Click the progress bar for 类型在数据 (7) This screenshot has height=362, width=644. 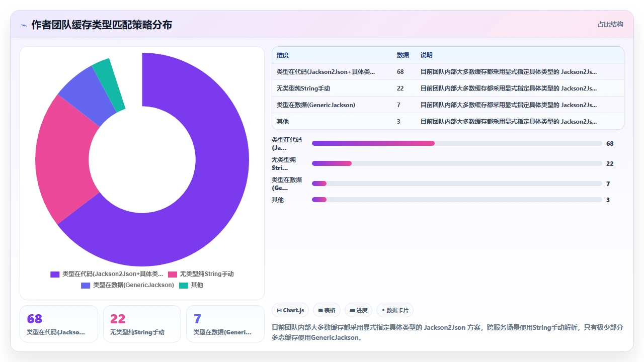pyautogui.click(x=457, y=184)
